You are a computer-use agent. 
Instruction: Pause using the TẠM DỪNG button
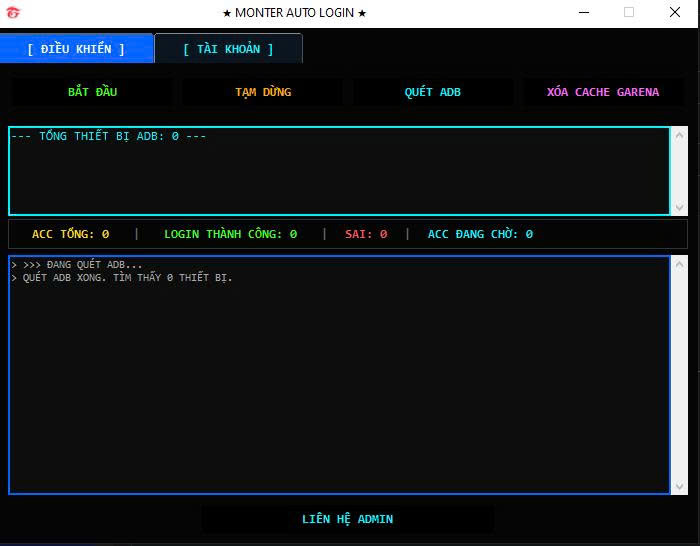tap(263, 92)
